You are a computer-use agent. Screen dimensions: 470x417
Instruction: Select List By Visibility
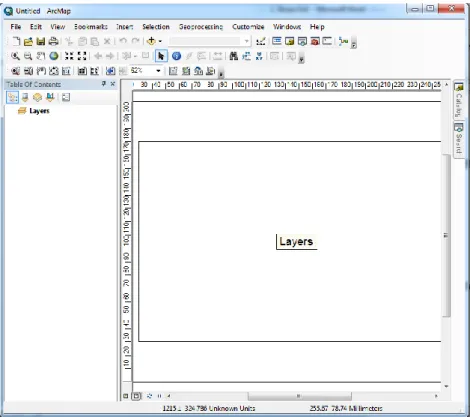(x=37, y=97)
